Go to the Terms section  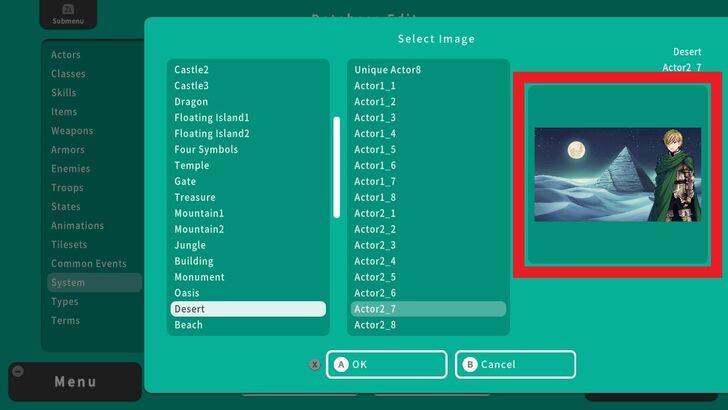65,321
